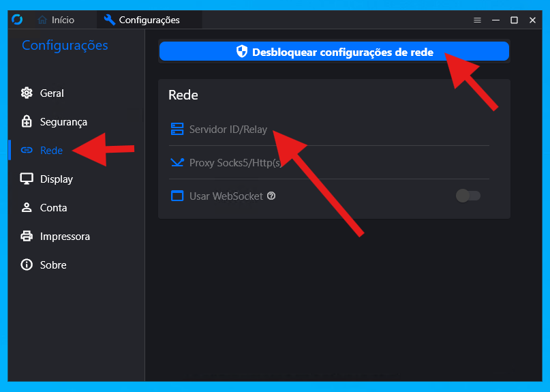
Task: Minimize the settings window
Action: 495,20
